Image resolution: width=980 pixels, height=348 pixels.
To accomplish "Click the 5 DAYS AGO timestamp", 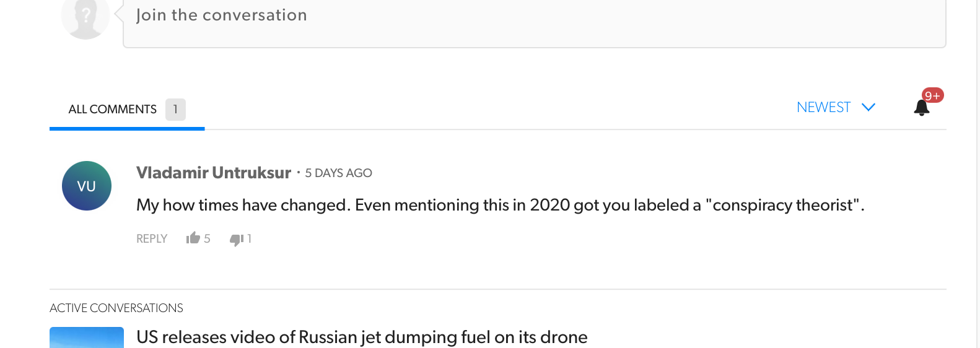I will click(x=338, y=173).
